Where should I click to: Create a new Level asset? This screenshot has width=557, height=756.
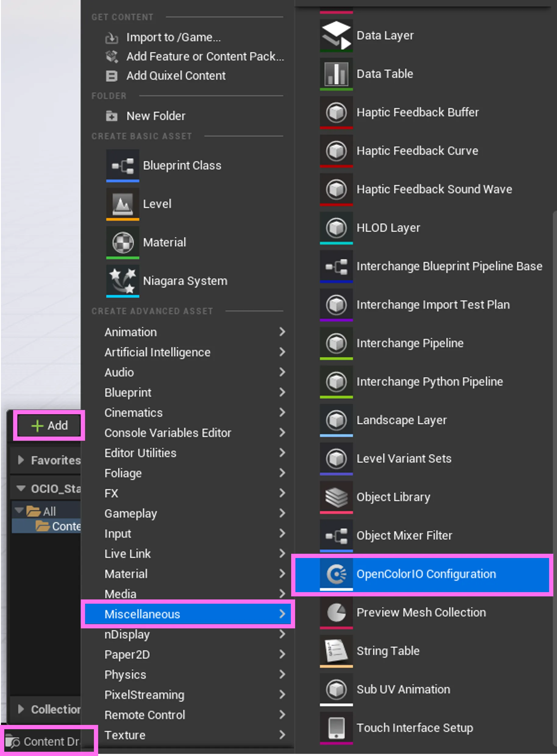pos(122,204)
